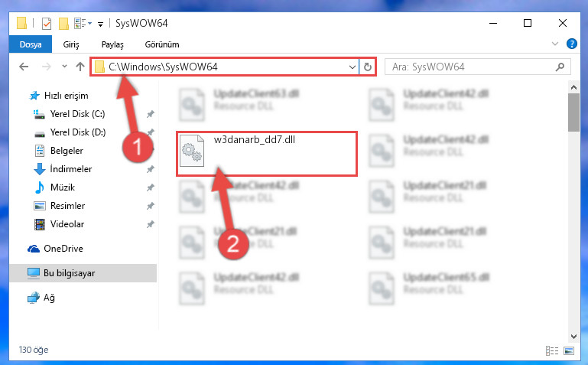Click the New Folder icon in quick access toolbar

point(63,24)
